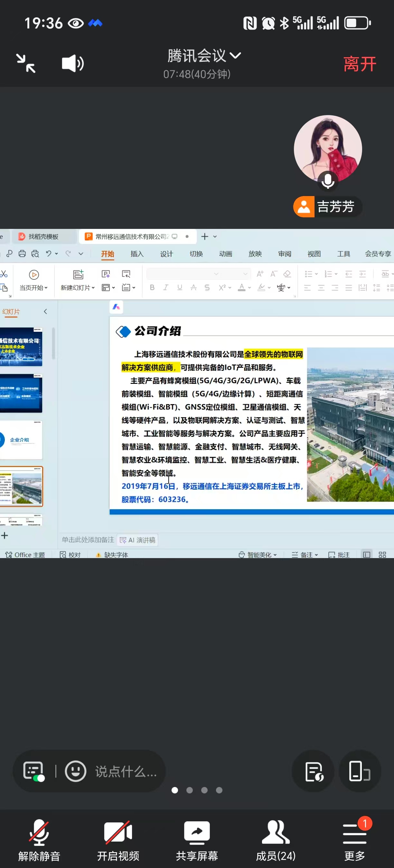Tap 吉芳芳 name label
This screenshot has width=394, height=868.
[335, 207]
